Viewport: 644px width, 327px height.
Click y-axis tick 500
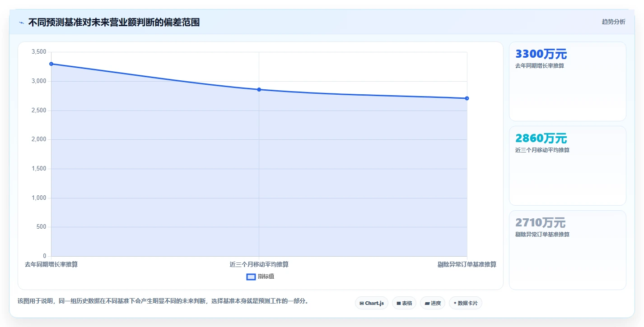(x=42, y=227)
